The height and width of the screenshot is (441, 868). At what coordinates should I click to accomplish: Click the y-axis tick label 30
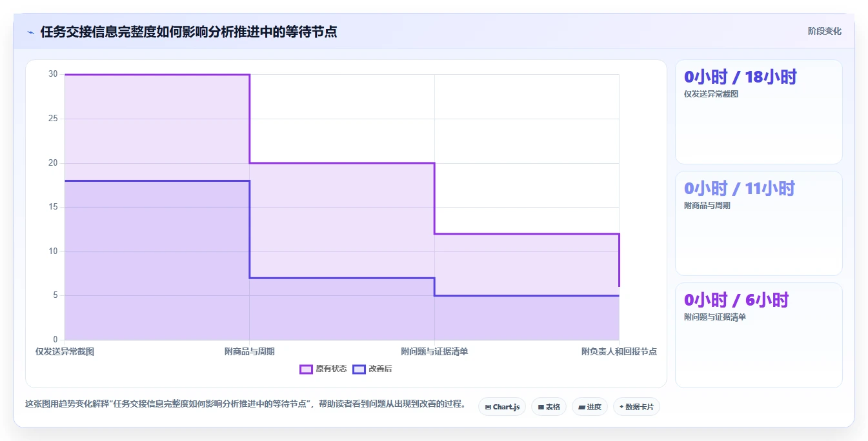tap(53, 74)
